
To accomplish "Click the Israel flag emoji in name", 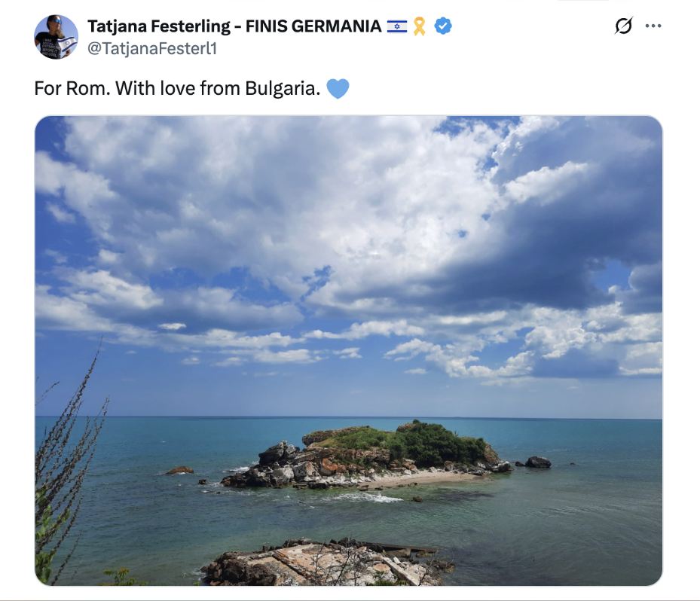I will [397, 26].
